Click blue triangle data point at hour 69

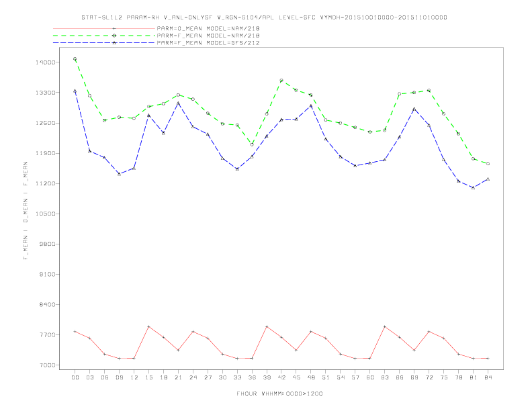pyautogui.click(x=414, y=109)
